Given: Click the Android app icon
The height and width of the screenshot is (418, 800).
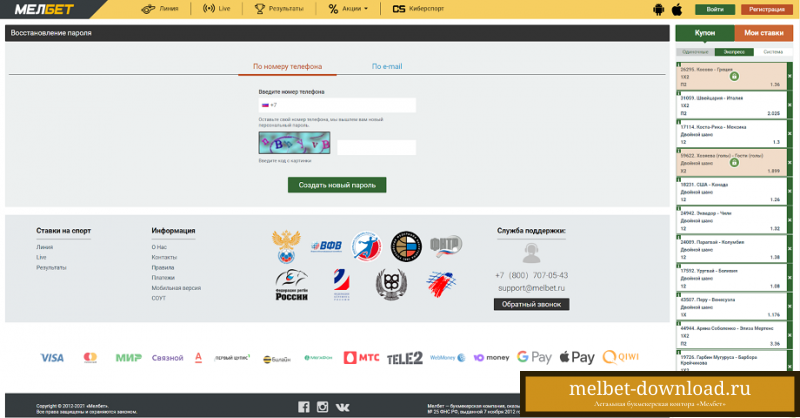Looking at the screenshot, I should click(x=659, y=9).
